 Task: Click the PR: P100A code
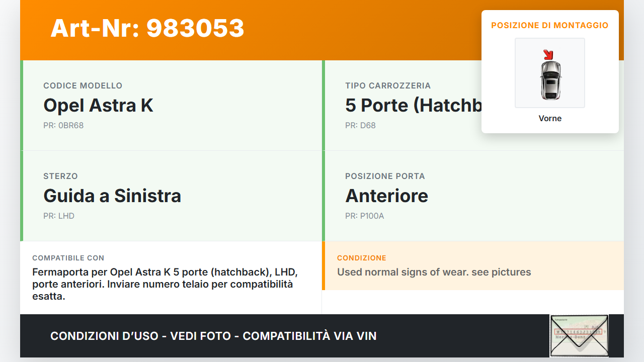pyautogui.click(x=364, y=216)
